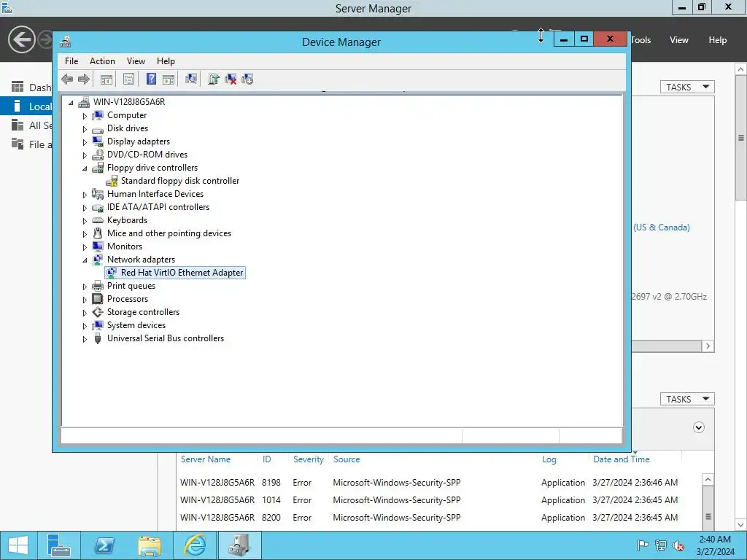The image size is (747, 560).
Task: Sort events by Severity column
Action: [309, 459]
